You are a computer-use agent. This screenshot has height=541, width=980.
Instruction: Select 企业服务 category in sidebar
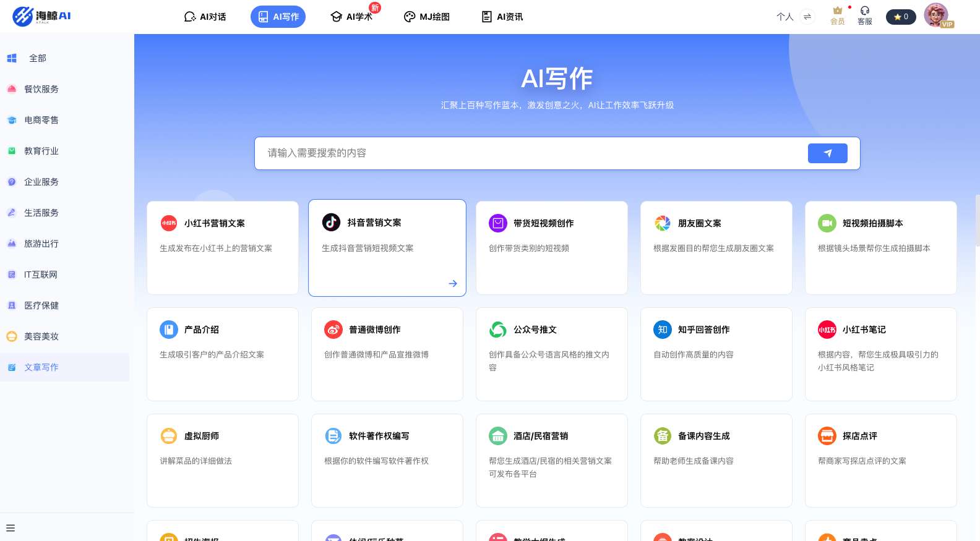64,182
